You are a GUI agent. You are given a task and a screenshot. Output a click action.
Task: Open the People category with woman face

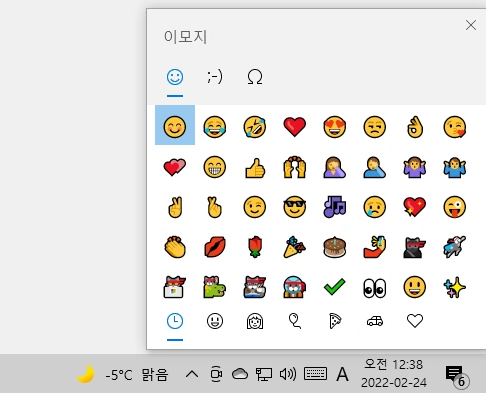pos(255,321)
